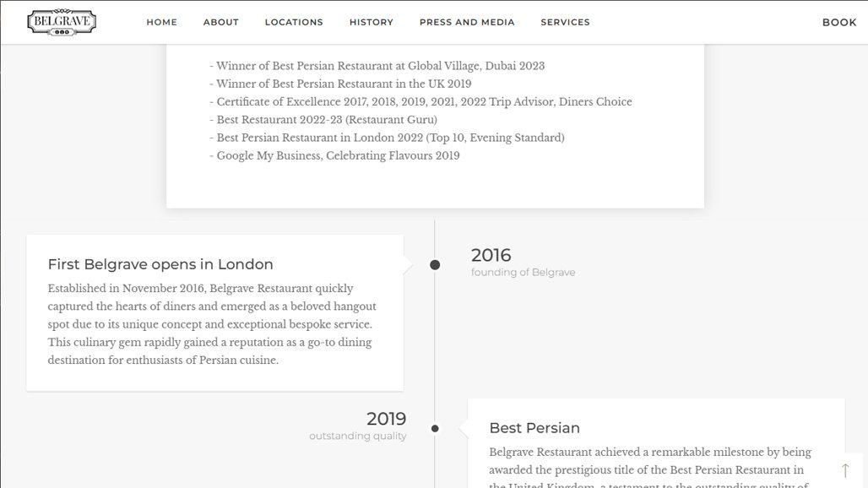Click the 2019 year label
868x488 pixels.
coord(386,419)
